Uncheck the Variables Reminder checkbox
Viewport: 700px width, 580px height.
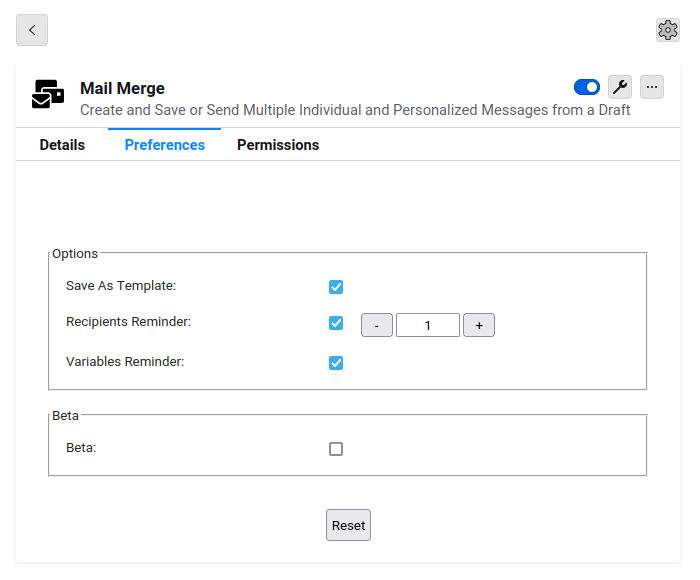(336, 363)
